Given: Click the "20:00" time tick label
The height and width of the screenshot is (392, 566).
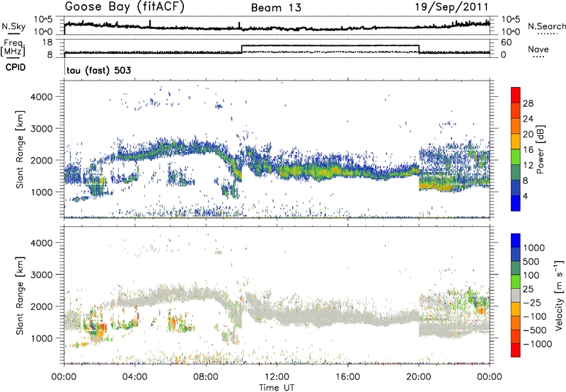Looking at the screenshot, I should pos(419,377).
